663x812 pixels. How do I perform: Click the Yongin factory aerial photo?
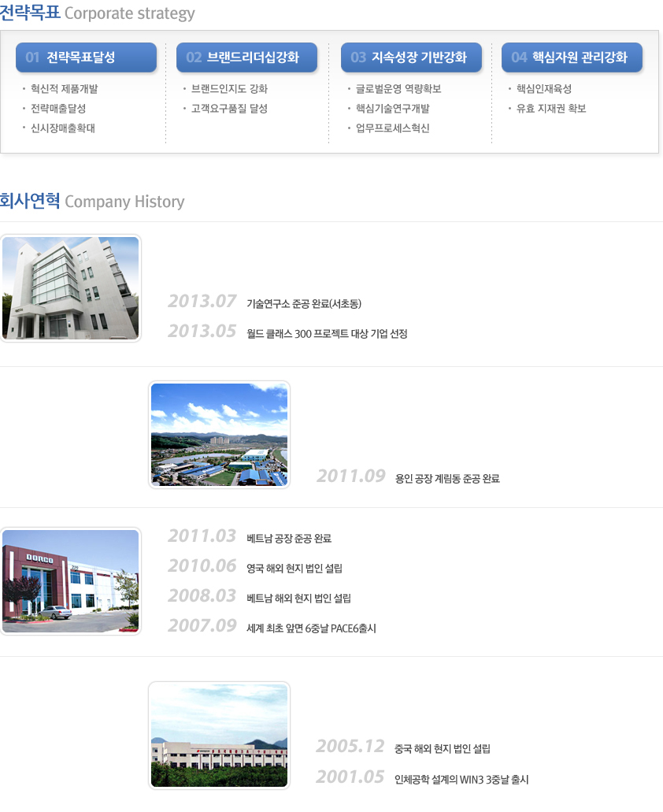click(219, 435)
